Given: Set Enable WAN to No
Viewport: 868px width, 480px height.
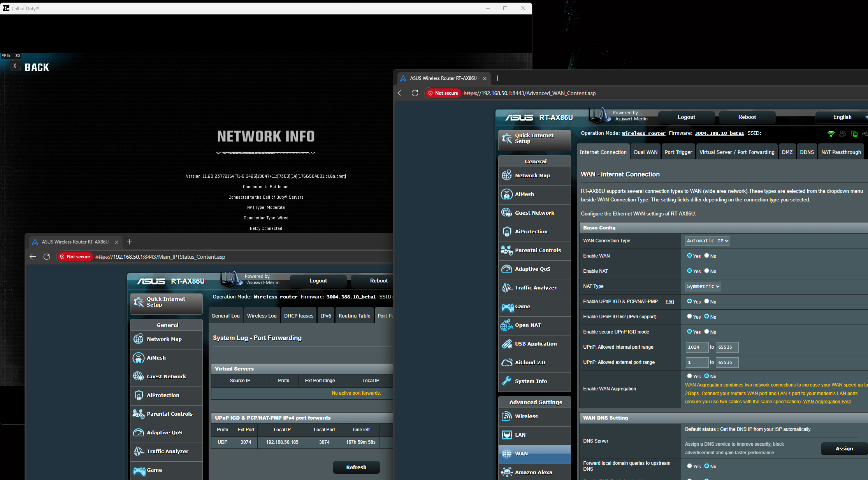Looking at the screenshot, I should point(706,256).
